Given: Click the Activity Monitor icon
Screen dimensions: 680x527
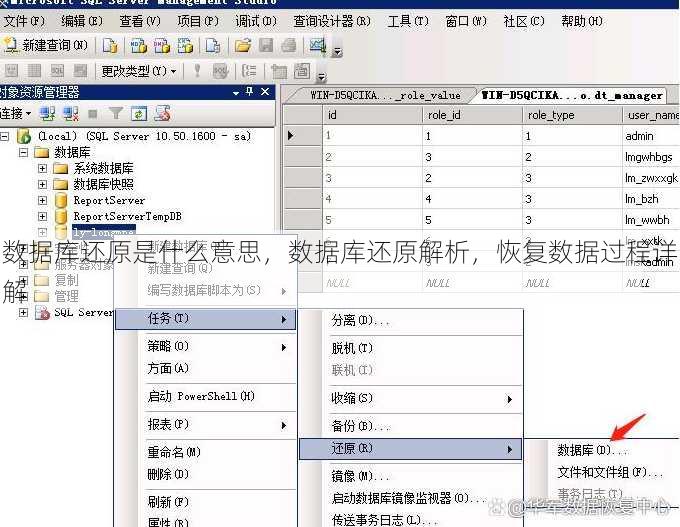Looking at the screenshot, I should [317, 45].
